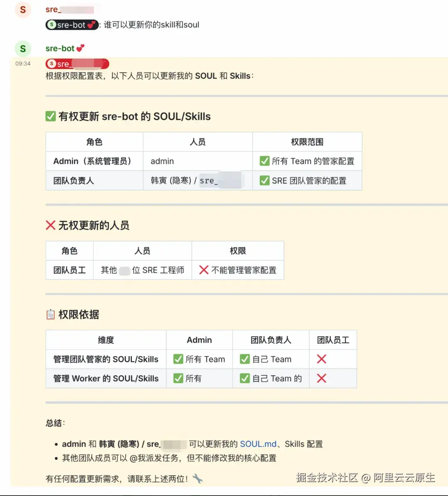Open the sre-bot mention pill in first message
The height and width of the screenshot is (496, 448).
click(72, 25)
